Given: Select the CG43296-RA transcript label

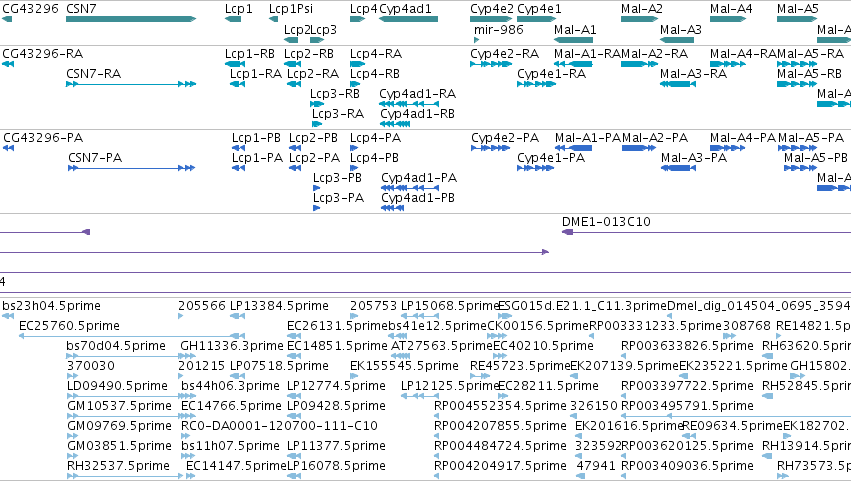Looking at the screenshot, I should [43, 54].
